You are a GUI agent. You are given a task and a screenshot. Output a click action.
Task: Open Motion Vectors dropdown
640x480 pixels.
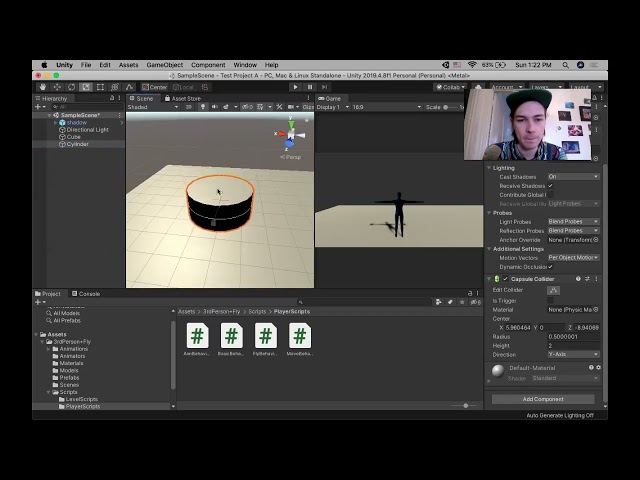click(573, 258)
